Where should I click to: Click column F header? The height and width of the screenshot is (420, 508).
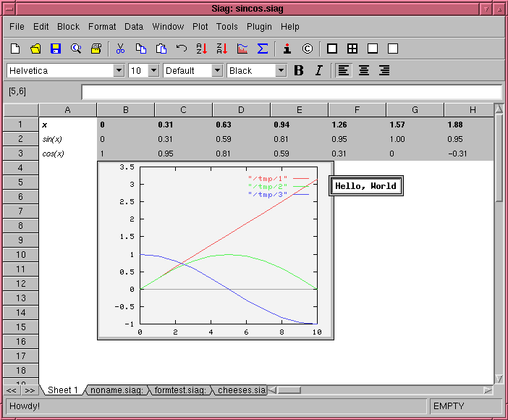tap(357, 110)
